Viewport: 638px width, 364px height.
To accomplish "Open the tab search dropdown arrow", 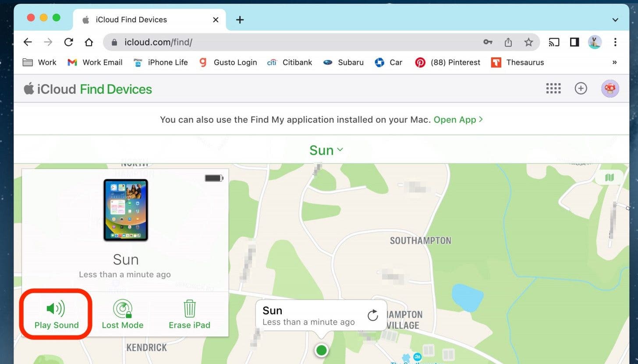I will [615, 20].
